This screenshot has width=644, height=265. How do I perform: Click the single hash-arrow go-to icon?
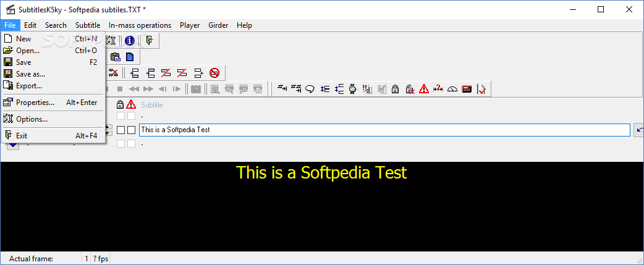(x=282, y=88)
